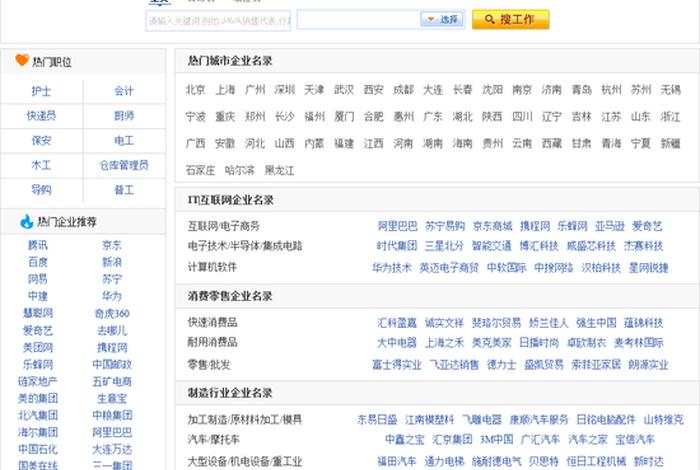Select the 施耐德电气 company link
Screen dimensions: 700x470
(496, 461)
